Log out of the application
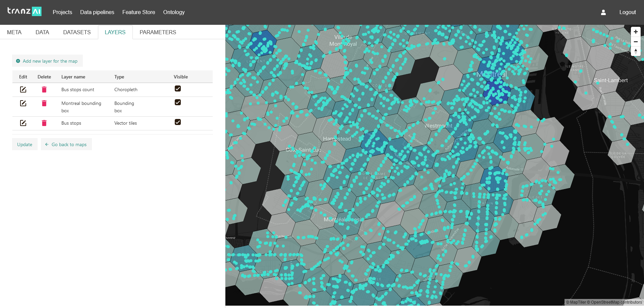Image resolution: width=644 pixels, height=308 pixels. point(627,12)
